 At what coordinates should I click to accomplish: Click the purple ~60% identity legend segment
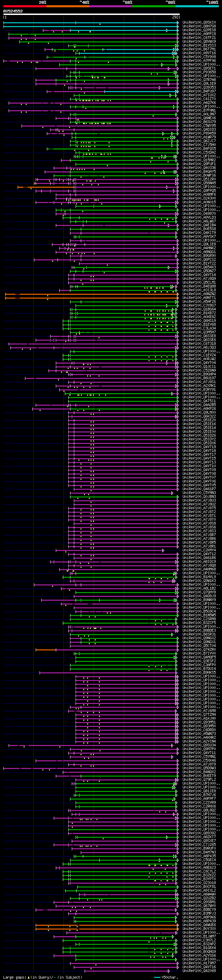111,6
